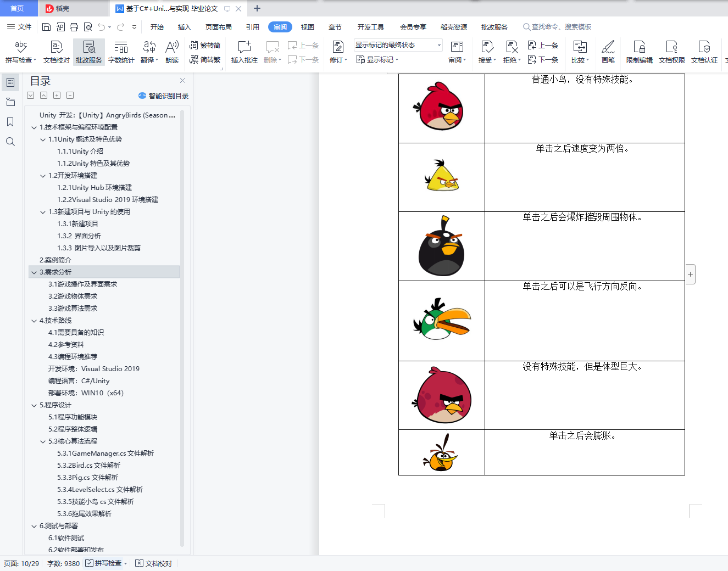Close the 目录 panel
The width and height of the screenshot is (728, 571).
point(182,81)
